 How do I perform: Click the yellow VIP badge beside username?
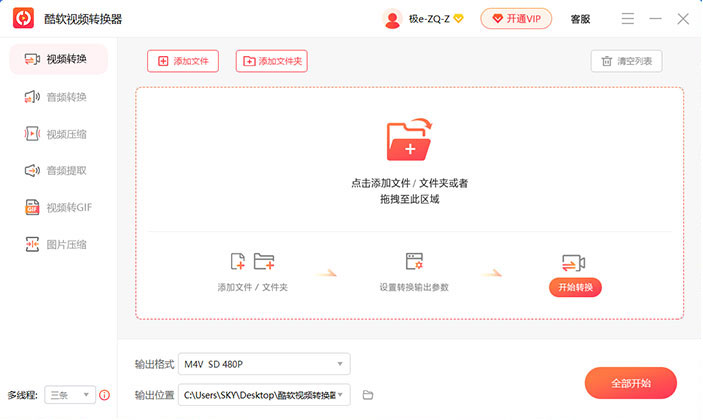click(458, 19)
